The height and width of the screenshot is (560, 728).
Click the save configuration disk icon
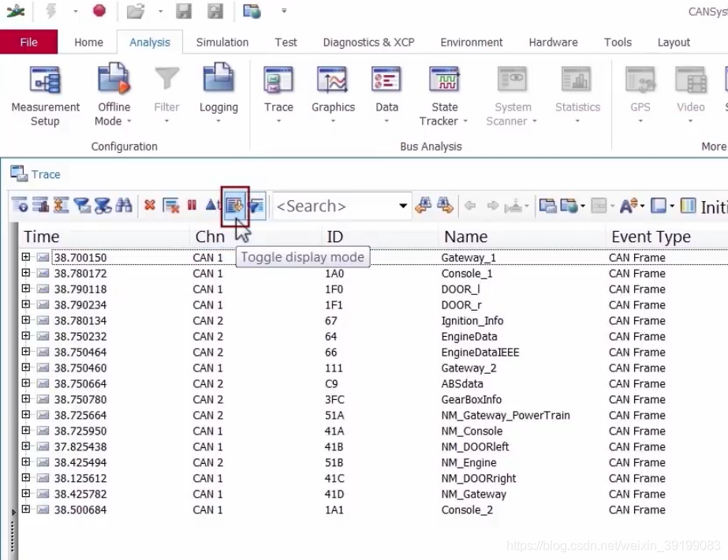184,11
